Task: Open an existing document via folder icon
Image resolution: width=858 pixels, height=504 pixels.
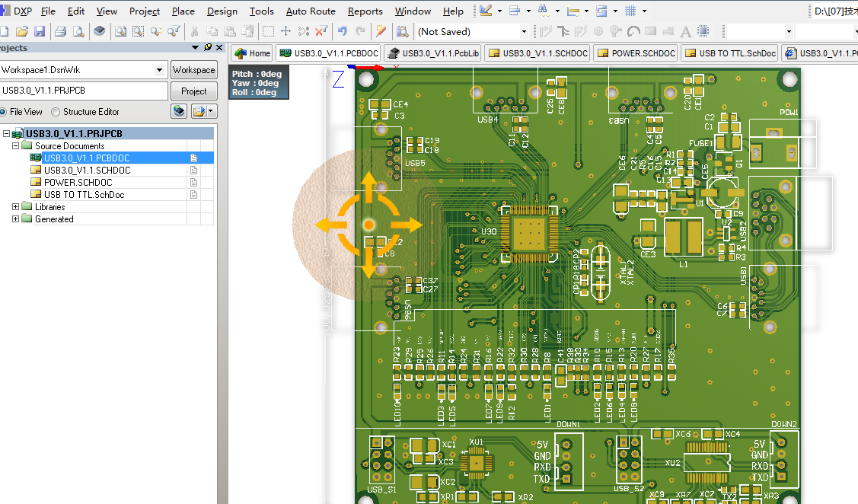Action: click(x=22, y=32)
